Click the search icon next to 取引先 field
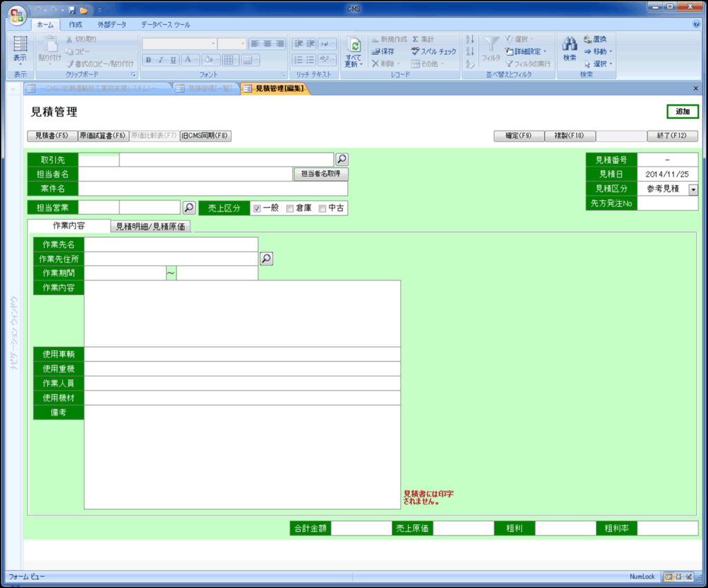This screenshot has height=588, width=708. pos(341,160)
